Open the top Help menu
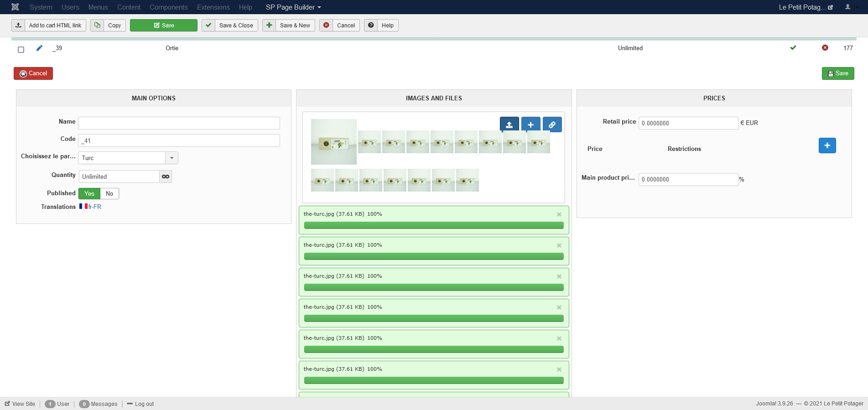This screenshot has width=868, height=410. tap(245, 7)
